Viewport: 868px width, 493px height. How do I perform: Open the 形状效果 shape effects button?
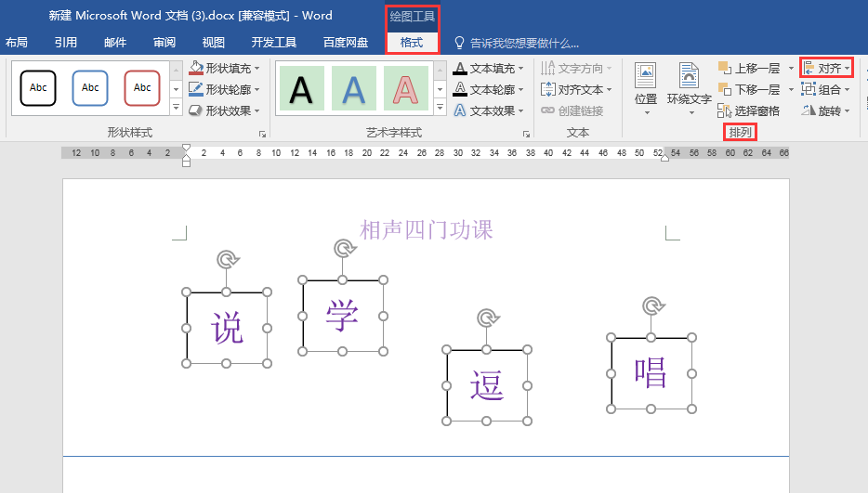225,110
